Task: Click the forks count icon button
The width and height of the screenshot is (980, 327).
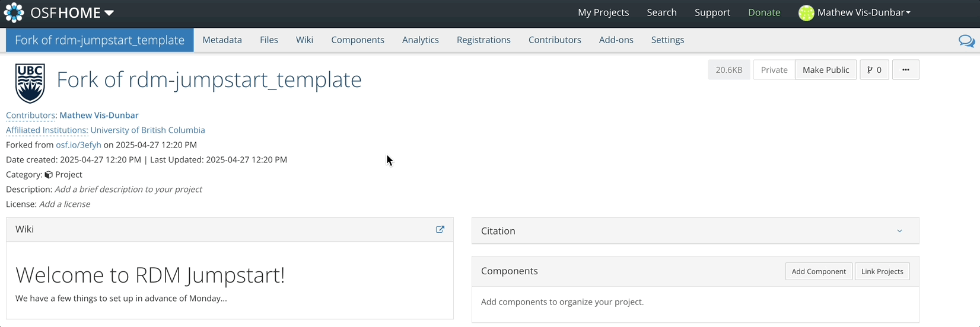Action: [874, 70]
